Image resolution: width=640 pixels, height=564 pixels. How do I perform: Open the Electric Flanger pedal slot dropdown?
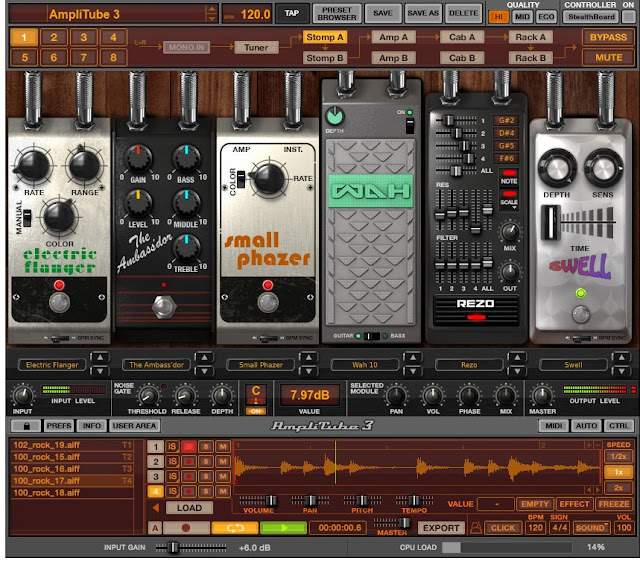click(x=52, y=365)
